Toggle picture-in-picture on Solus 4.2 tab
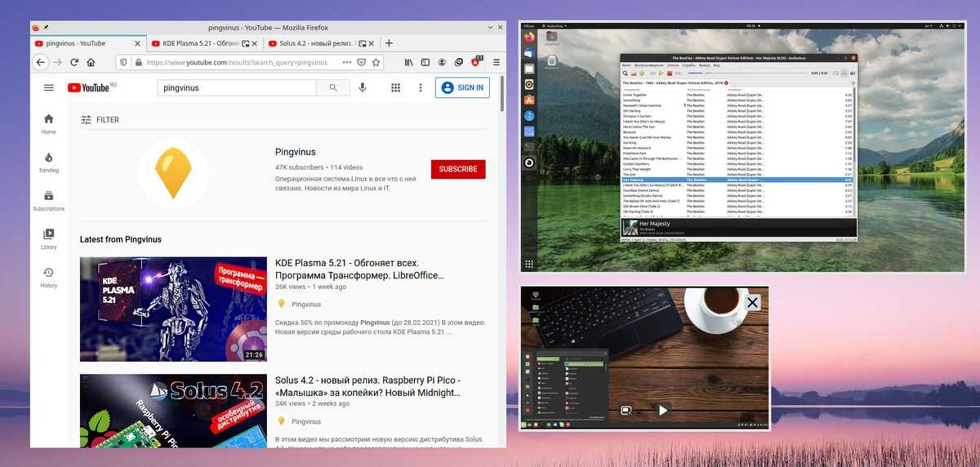The image size is (980, 467). coord(362,43)
